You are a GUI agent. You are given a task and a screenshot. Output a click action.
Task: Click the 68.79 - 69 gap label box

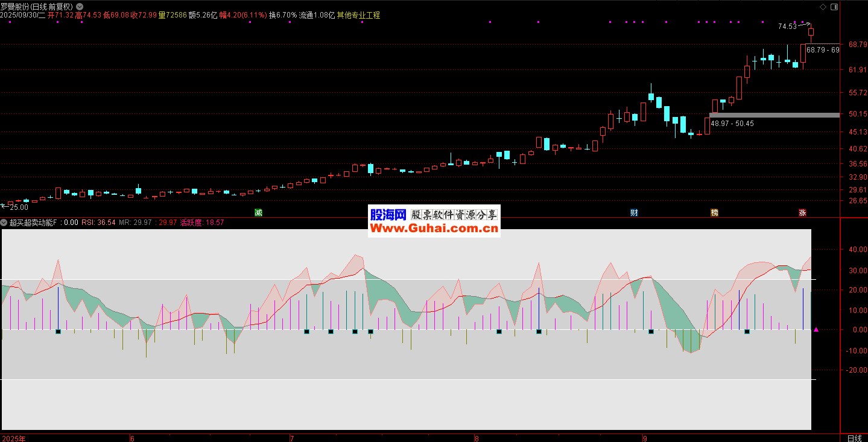(823, 50)
